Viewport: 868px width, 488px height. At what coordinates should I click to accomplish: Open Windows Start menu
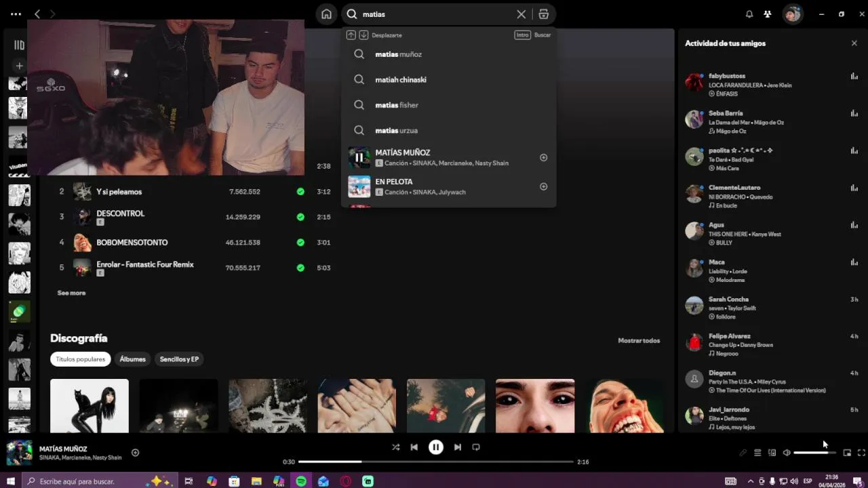tap(11, 481)
